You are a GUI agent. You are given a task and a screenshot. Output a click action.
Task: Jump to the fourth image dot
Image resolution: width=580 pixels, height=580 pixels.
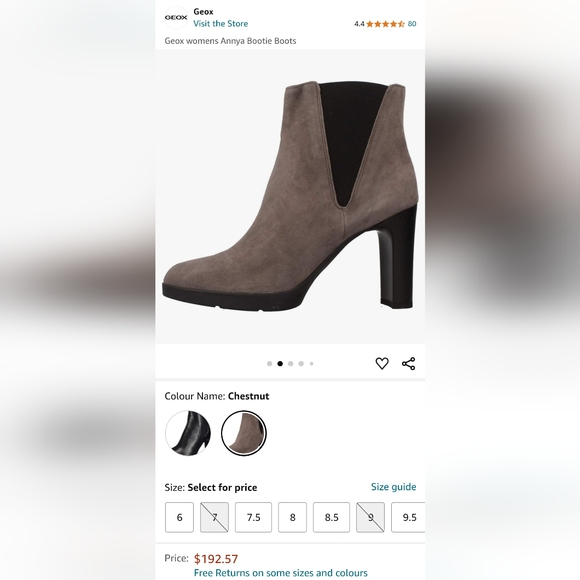pyautogui.click(x=301, y=364)
